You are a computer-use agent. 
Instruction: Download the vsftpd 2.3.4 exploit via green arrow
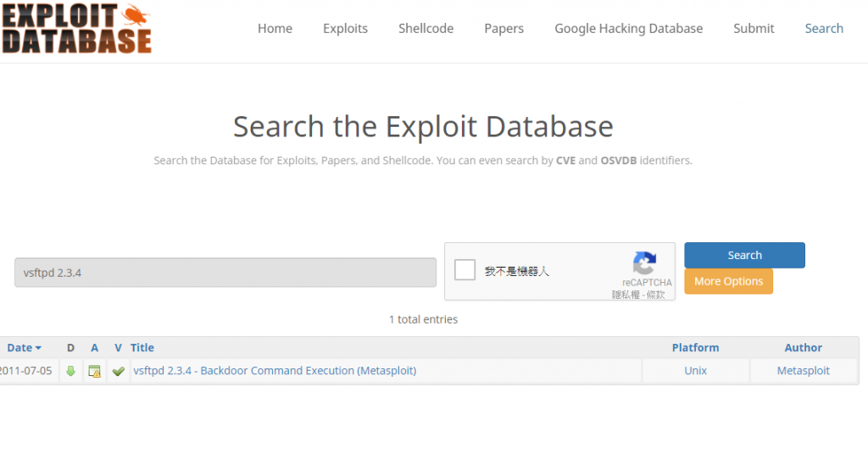click(x=70, y=371)
